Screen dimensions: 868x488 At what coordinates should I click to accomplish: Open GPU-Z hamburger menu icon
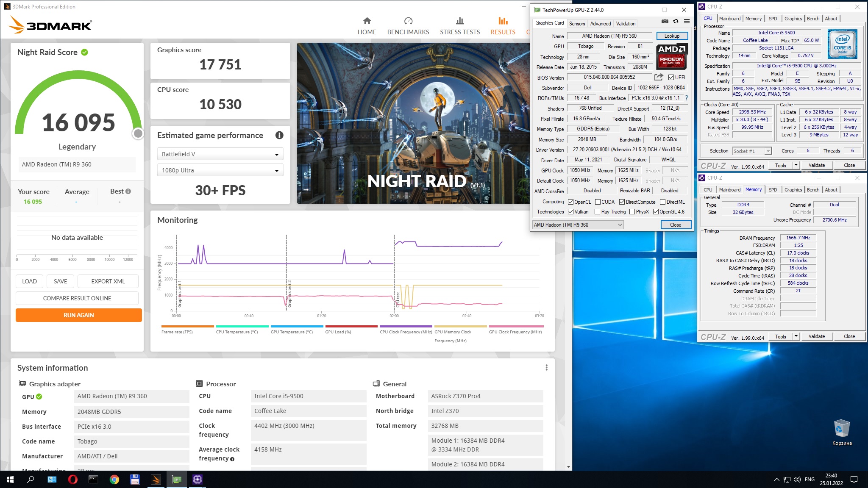click(687, 21)
